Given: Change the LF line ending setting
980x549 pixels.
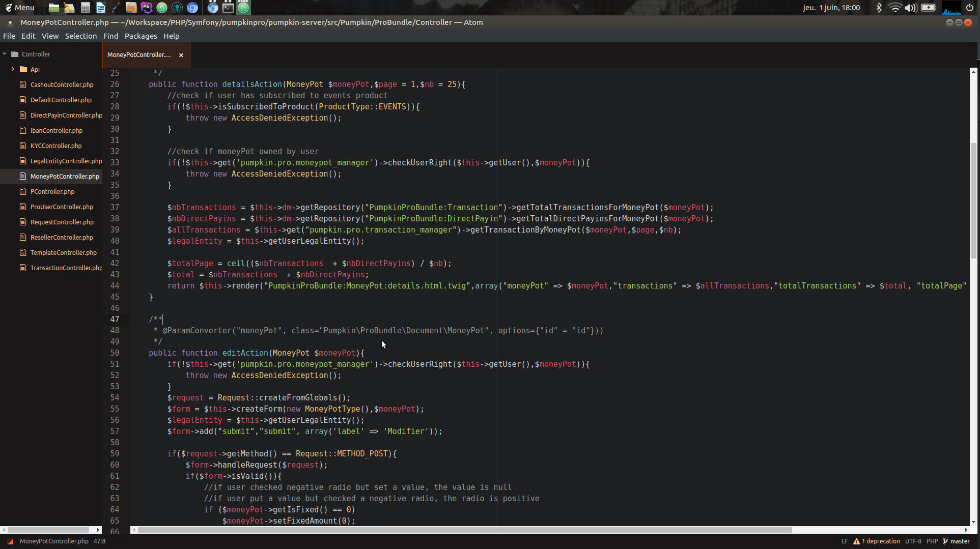Looking at the screenshot, I should [x=845, y=541].
